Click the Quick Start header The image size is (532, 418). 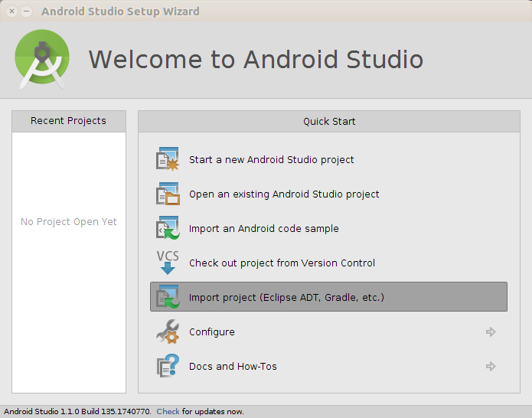pyautogui.click(x=328, y=121)
